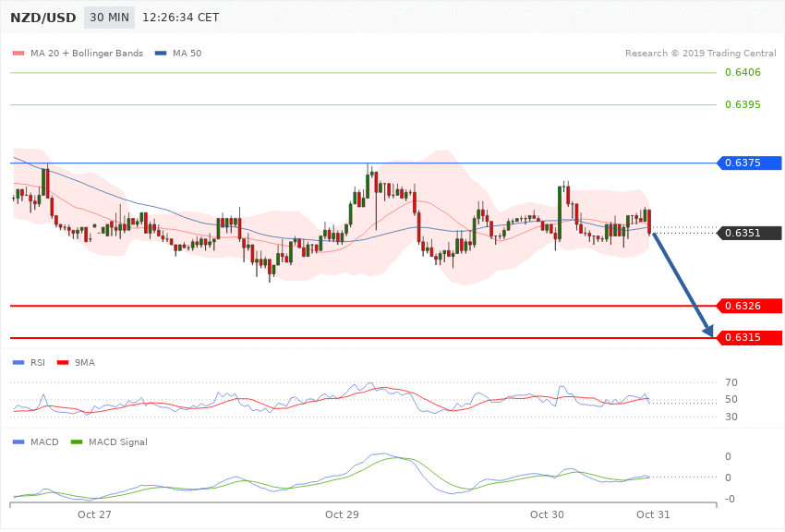Click the MA 20 + Bollinger Bands legend swatch
The width and height of the screenshot is (785, 532).
coord(18,53)
